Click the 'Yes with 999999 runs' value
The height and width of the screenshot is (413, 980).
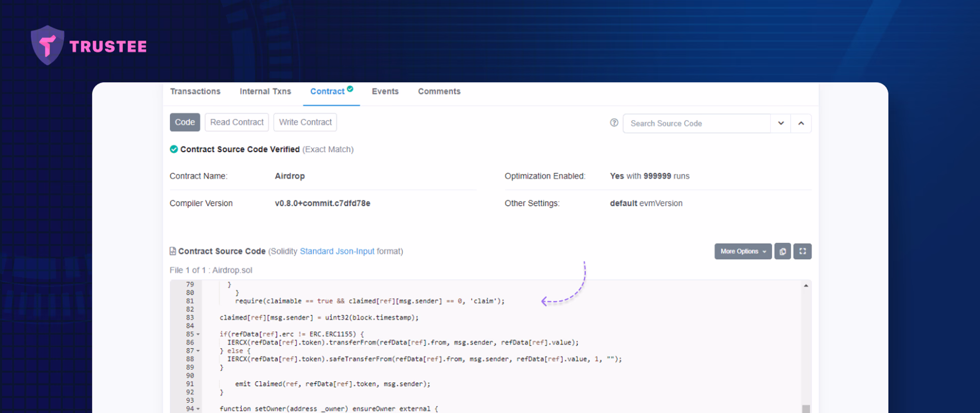point(649,176)
